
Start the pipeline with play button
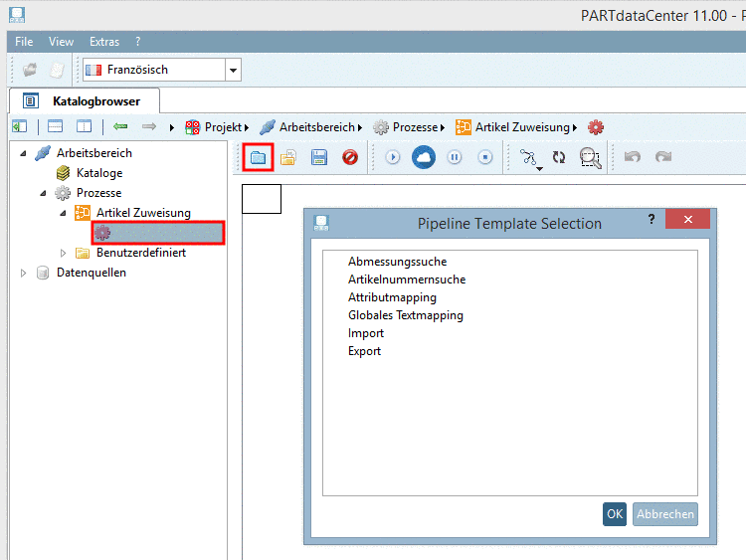point(393,157)
